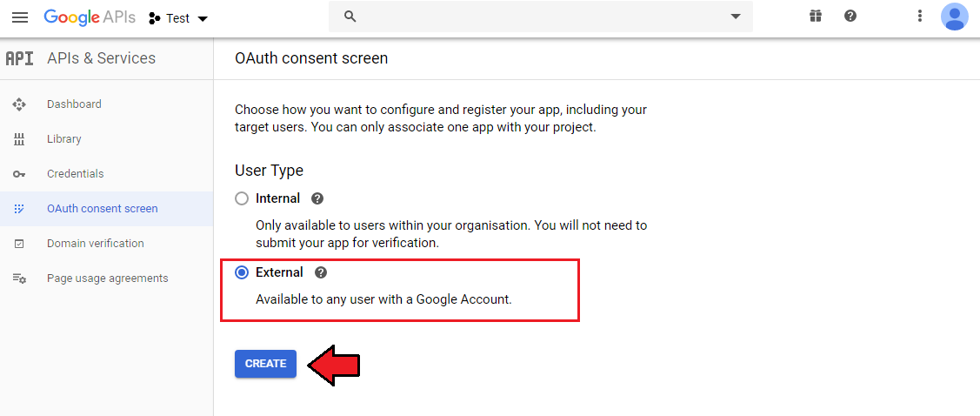Click the search magnifier icon
The width and height of the screenshot is (980, 416).
coord(350,17)
